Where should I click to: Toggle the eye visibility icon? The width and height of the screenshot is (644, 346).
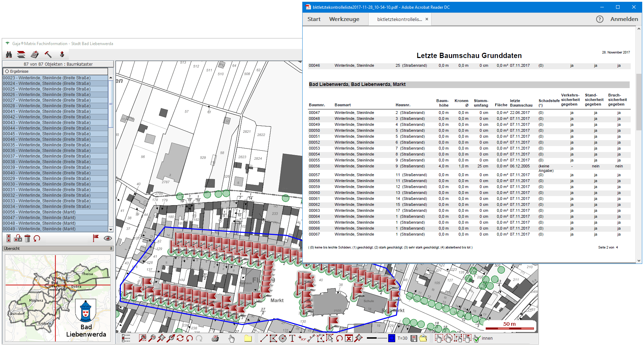point(108,238)
